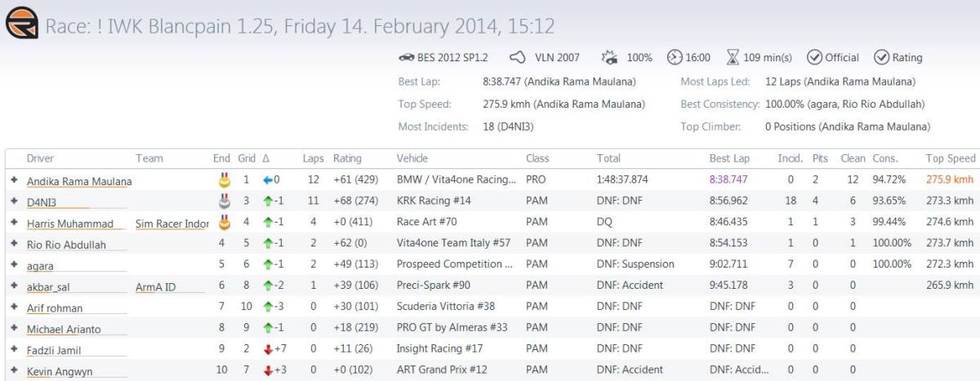
Task: Open the ArmA ID team link
Action: pyautogui.click(x=156, y=286)
